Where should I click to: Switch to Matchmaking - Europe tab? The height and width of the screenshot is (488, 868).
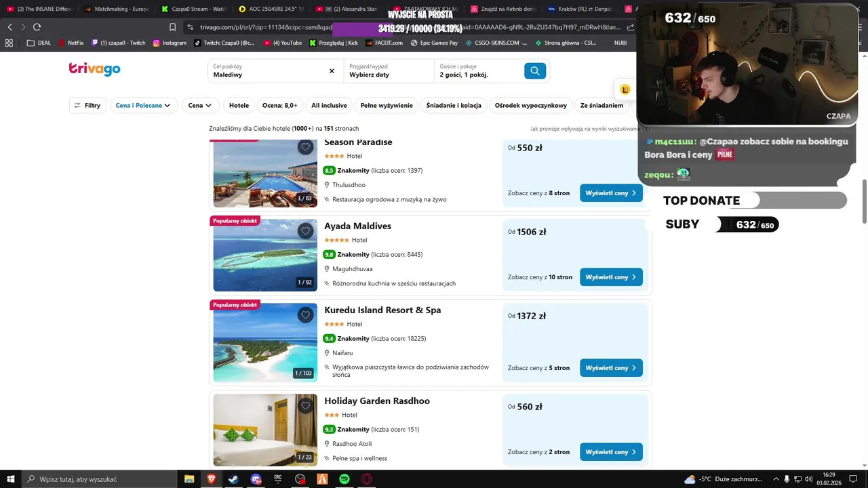[x=117, y=9]
